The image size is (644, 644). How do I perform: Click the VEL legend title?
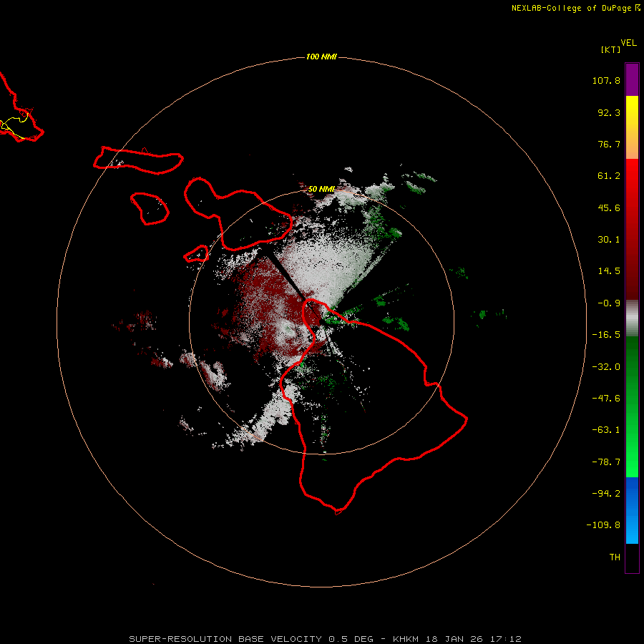tap(628, 43)
